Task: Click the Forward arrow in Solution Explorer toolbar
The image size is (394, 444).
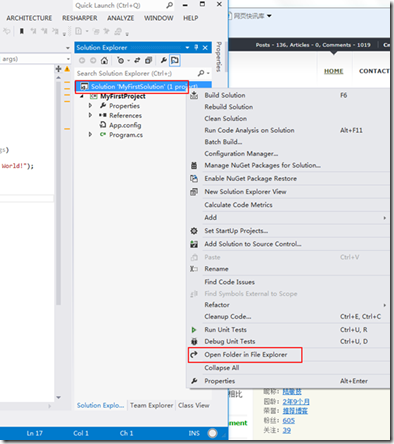Action: tap(93, 60)
